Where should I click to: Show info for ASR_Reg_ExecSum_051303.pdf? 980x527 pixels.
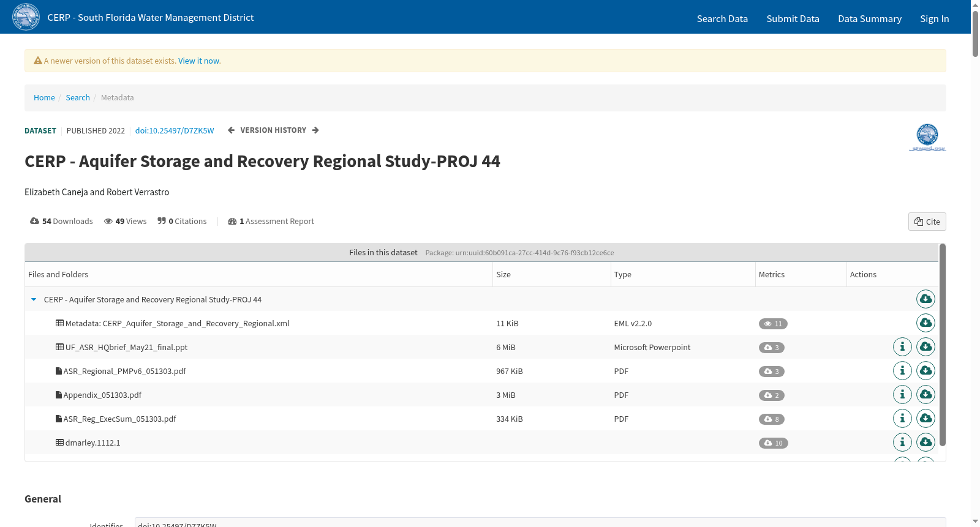(902, 418)
